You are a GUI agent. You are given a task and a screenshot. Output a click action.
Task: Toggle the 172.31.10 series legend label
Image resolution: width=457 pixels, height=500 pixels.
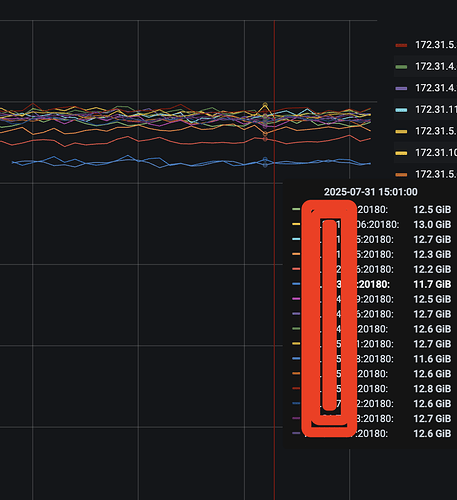click(x=436, y=153)
